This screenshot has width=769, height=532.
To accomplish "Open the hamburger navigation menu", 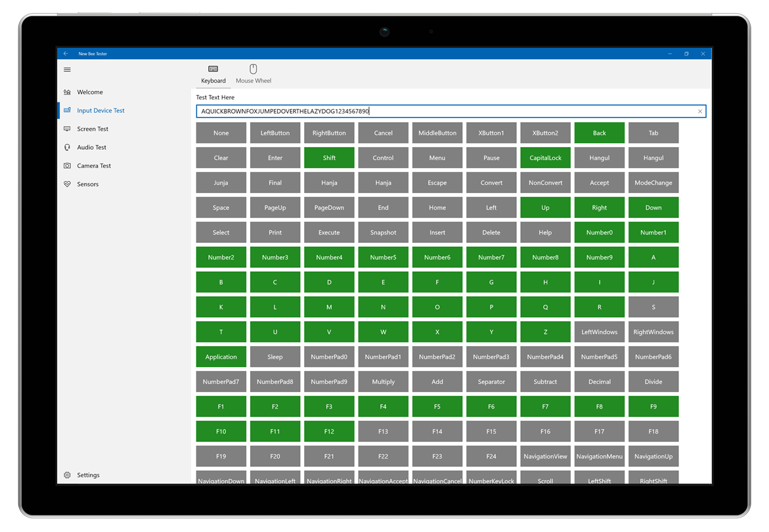I will coord(67,70).
